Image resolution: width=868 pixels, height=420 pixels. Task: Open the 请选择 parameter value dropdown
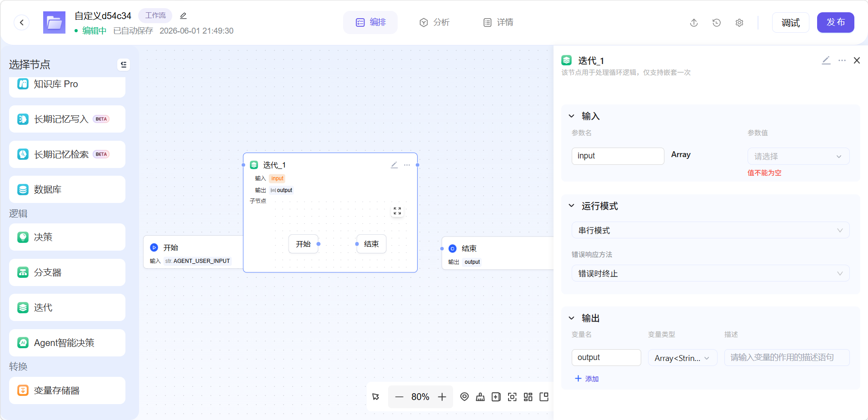[798, 156]
